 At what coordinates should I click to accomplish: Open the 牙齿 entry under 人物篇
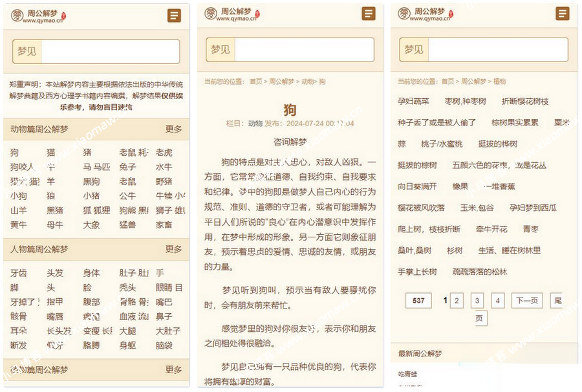(x=19, y=273)
